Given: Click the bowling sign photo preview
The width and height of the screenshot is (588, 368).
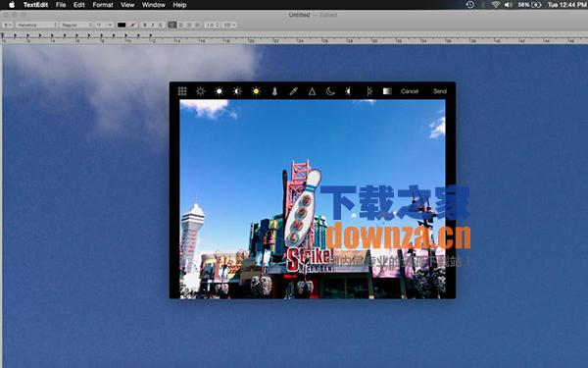Looking at the screenshot, I should (x=313, y=199).
